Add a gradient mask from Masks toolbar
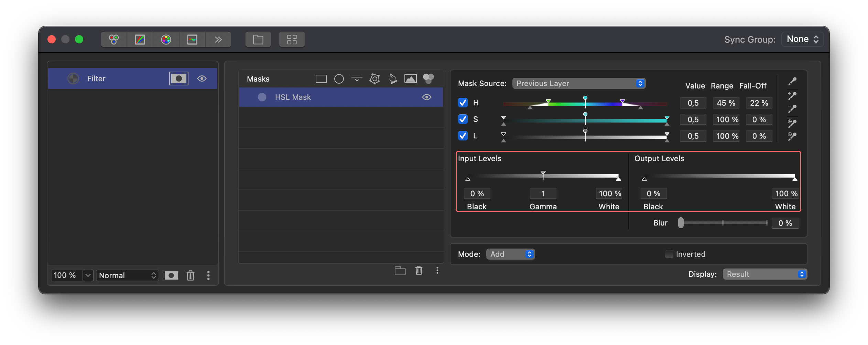Screen dimensions: 868x345 point(357,79)
